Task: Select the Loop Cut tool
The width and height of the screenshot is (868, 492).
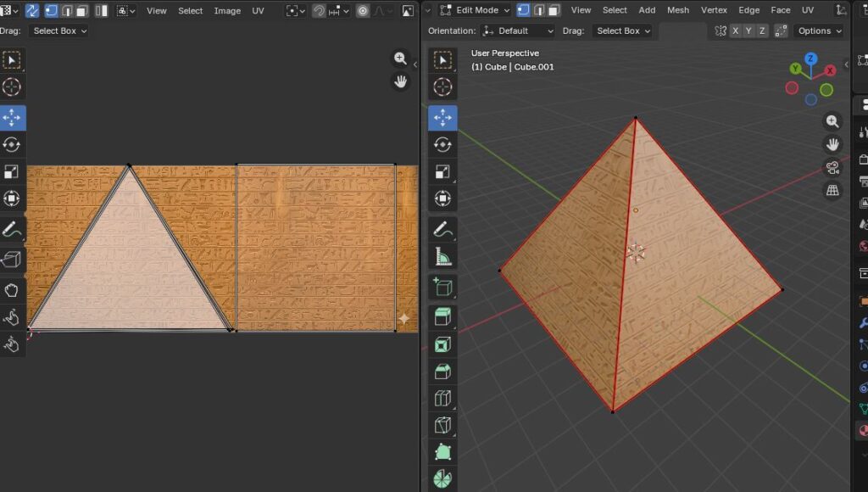Action: click(442, 398)
